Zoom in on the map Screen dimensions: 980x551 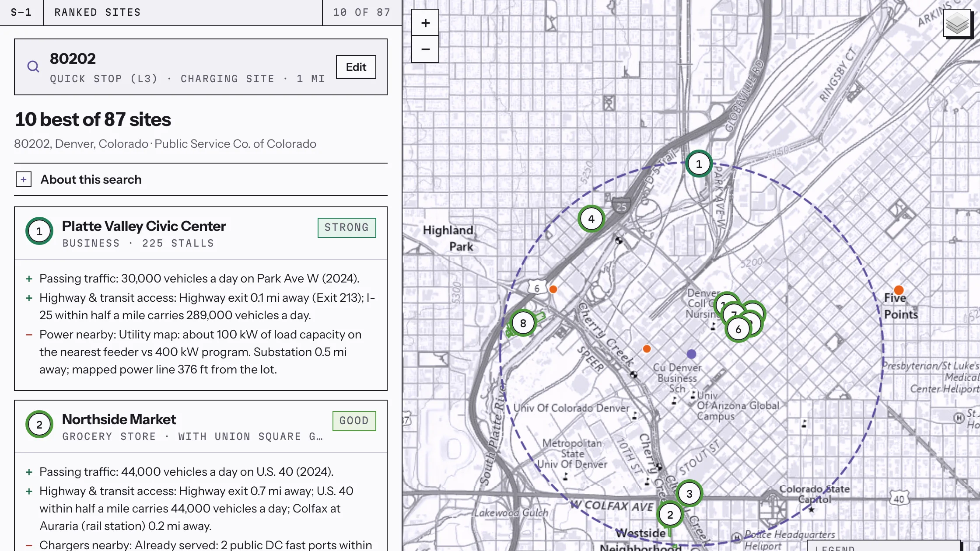tap(425, 23)
